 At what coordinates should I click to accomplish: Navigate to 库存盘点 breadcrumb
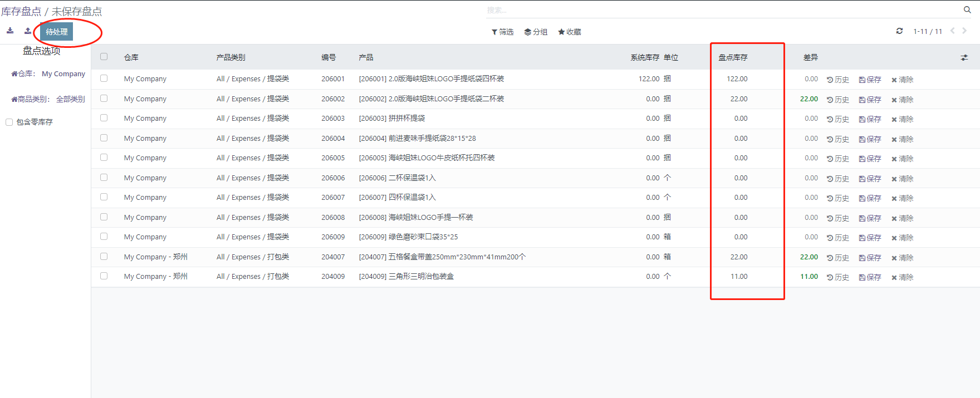[21, 12]
